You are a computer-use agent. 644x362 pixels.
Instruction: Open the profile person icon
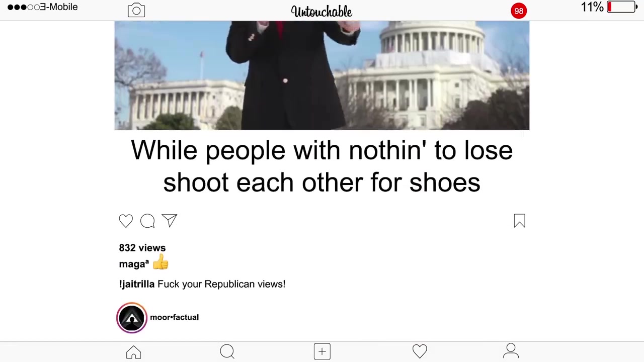511,351
